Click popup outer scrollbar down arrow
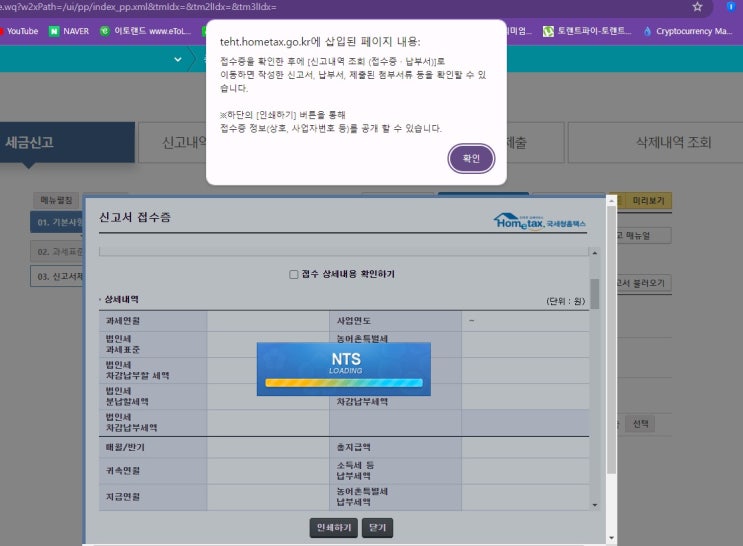The image size is (743, 546). 611,537
